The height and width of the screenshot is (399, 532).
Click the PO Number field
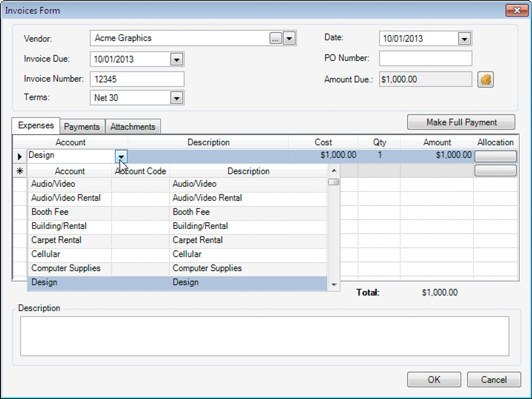tap(426, 58)
